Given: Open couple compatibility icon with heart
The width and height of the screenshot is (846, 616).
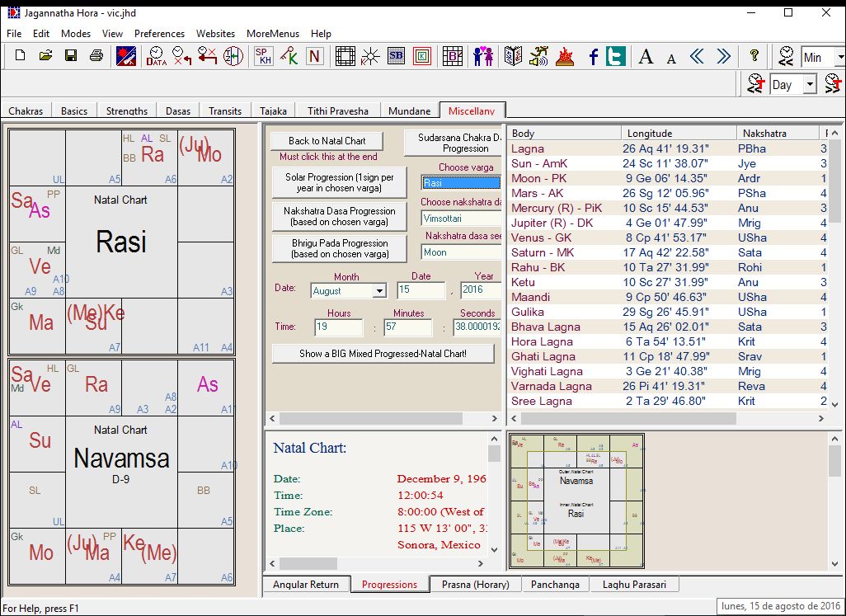Looking at the screenshot, I should coord(483,55).
